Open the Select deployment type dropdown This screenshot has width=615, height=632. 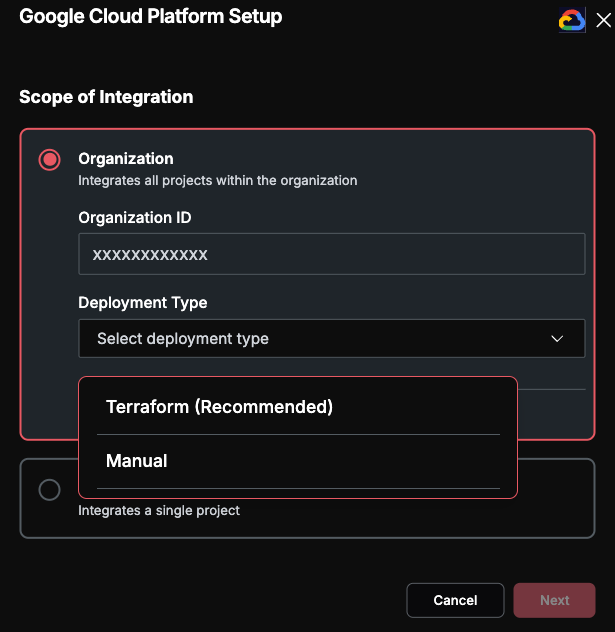(x=332, y=339)
